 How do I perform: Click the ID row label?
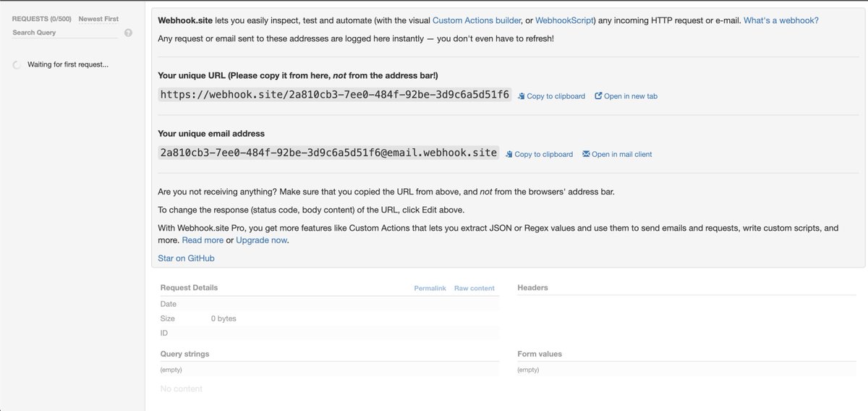(164, 333)
